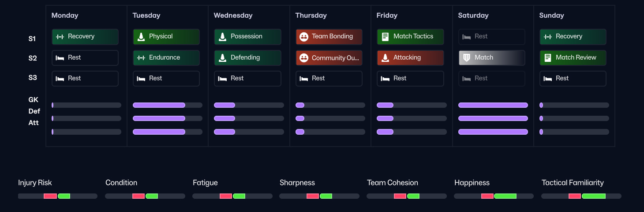Viewport: 644px width, 212px height.
Task: Click the cone icon on Tuesday's Physical session
Action: (x=141, y=37)
